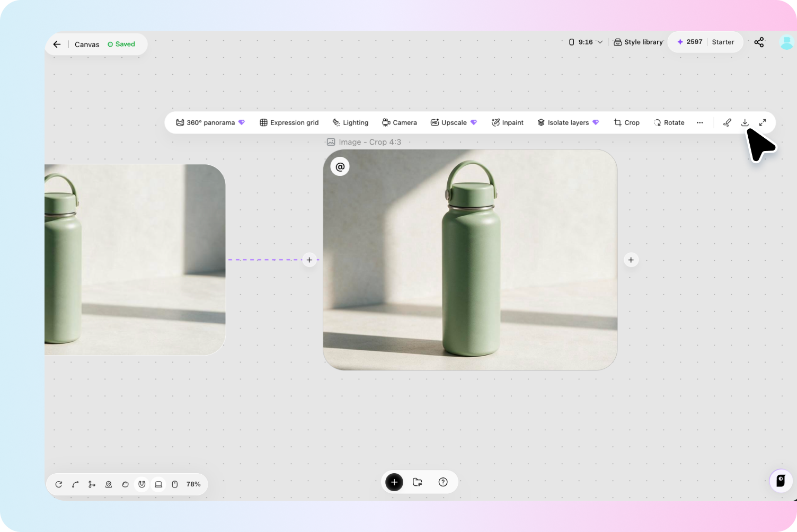Click the Starter plan label
Viewport: 797px width, 532px height.
click(x=723, y=42)
